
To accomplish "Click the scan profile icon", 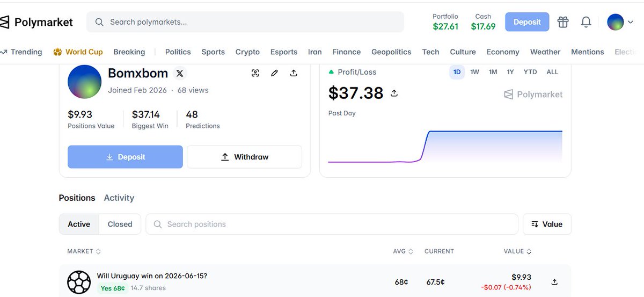I will coord(255,73).
